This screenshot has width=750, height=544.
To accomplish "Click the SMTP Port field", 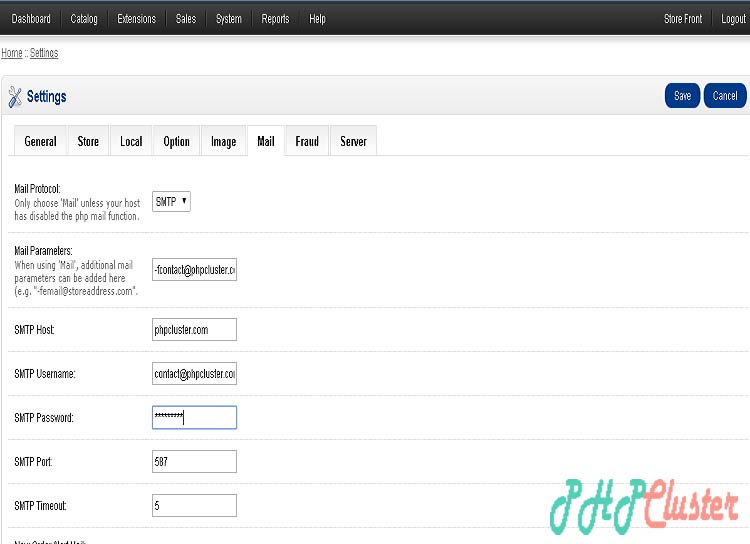I will tap(194, 461).
